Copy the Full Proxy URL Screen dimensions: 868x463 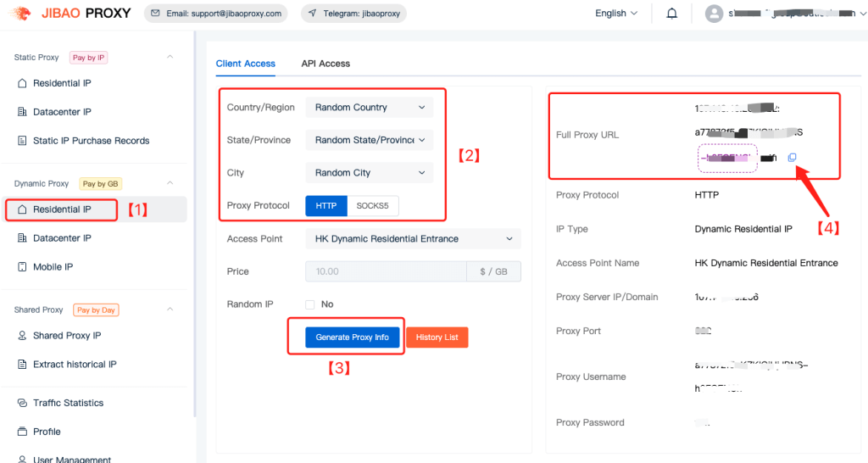click(x=792, y=158)
